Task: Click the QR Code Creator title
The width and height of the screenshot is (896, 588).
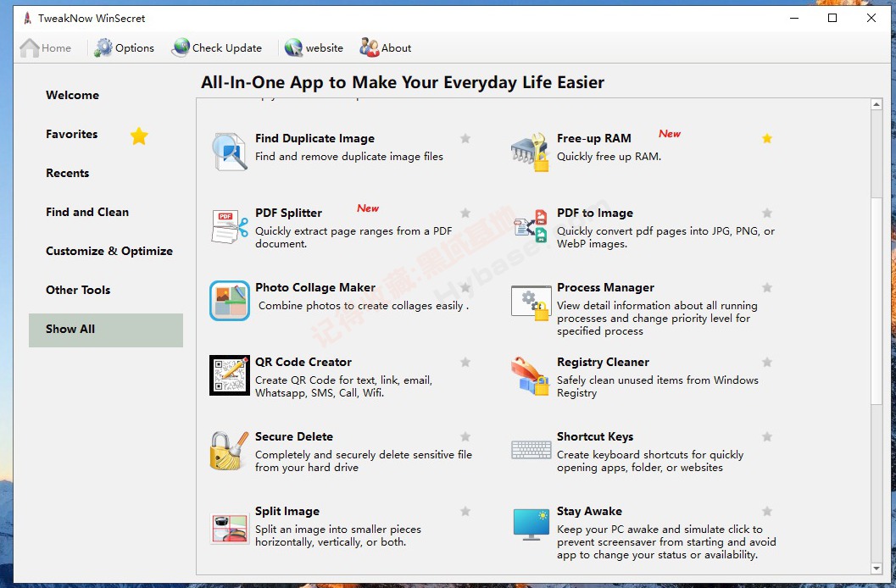Action: pos(303,362)
